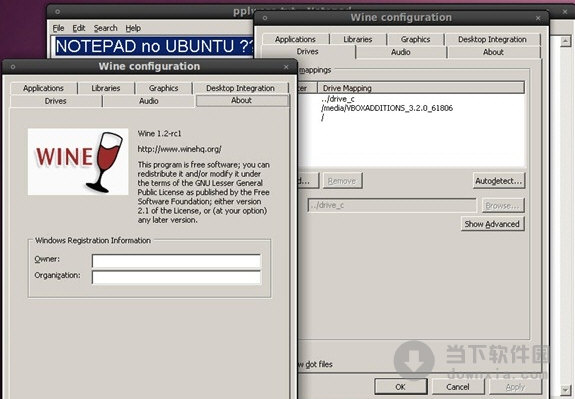
Task: Open About tab in rear Wine window
Action: click(494, 52)
